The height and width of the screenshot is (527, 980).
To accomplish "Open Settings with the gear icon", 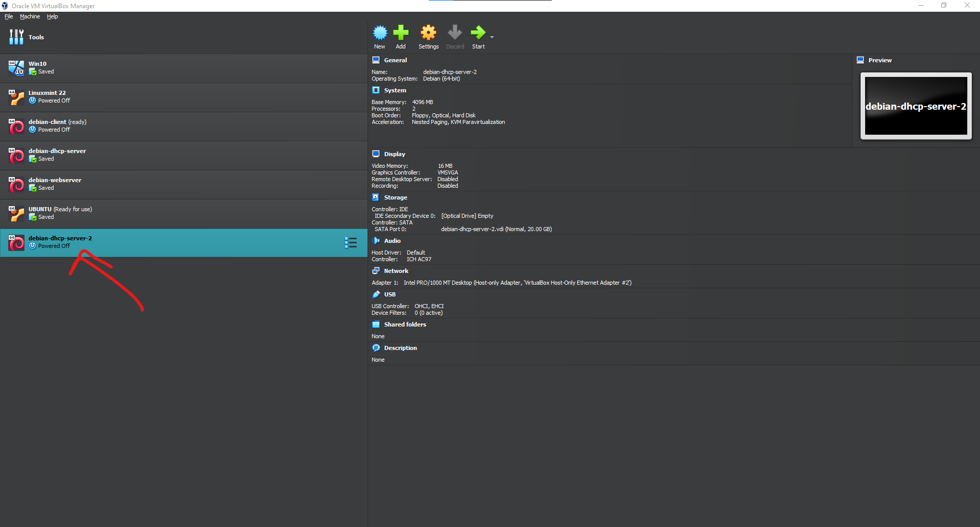I will [x=428, y=33].
